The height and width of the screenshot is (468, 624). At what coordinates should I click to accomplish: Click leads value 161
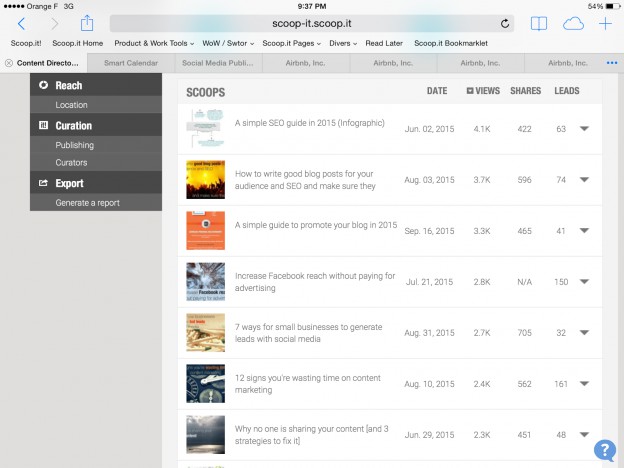click(x=561, y=384)
